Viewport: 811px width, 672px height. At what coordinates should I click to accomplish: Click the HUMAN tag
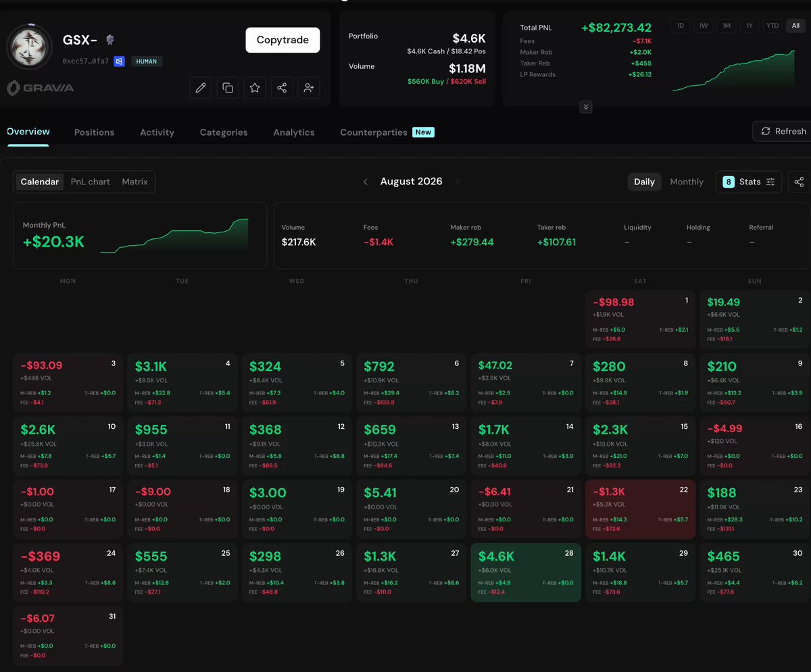tap(147, 61)
